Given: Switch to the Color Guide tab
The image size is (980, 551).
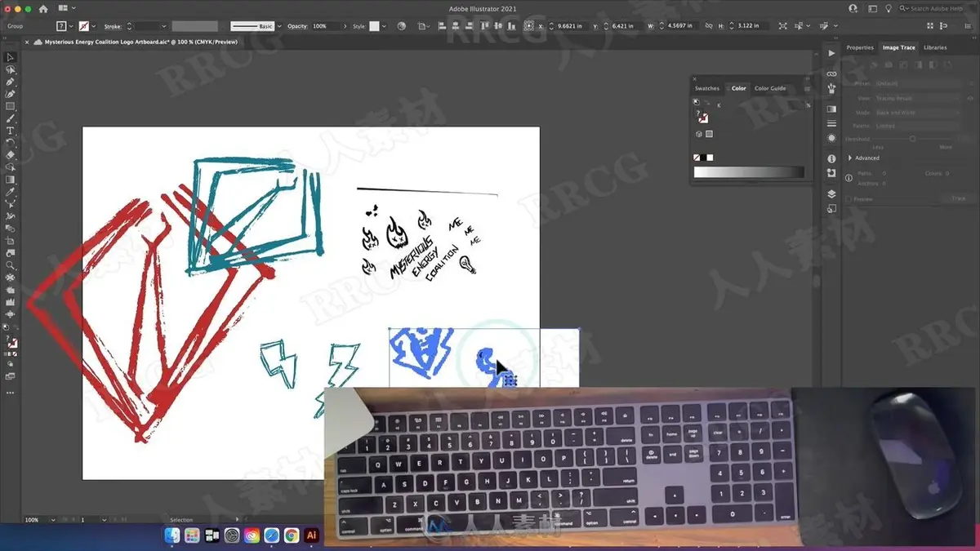Looking at the screenshot, I should [770, 88].
